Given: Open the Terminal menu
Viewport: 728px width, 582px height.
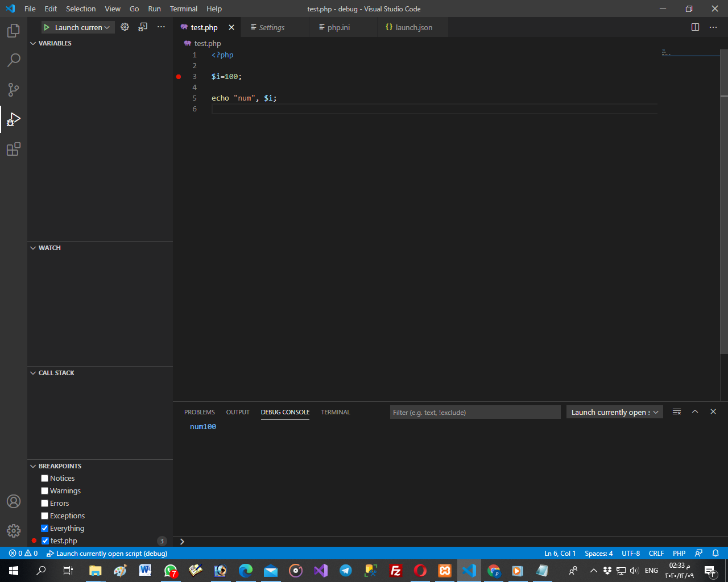Looking at the screenshot, I should coord(183,9).
